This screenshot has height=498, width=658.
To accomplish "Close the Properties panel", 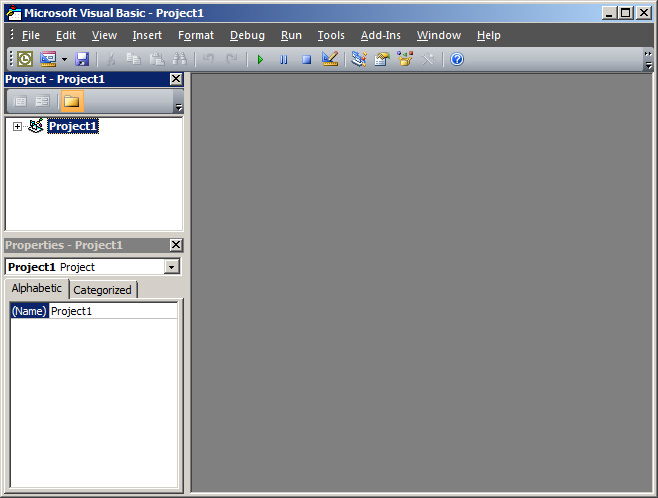I will 176,245.
